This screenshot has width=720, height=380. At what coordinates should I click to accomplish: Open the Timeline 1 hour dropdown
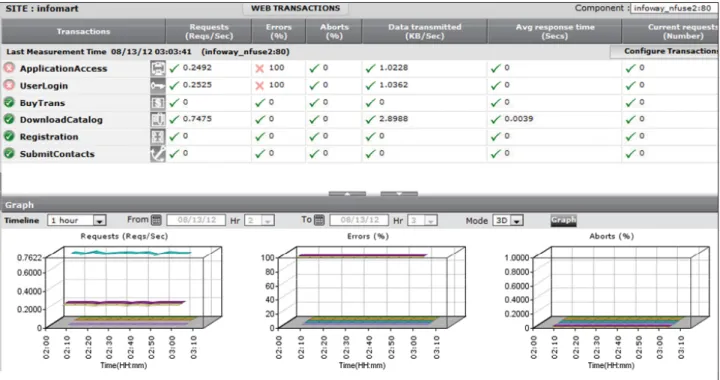point(77,220)
